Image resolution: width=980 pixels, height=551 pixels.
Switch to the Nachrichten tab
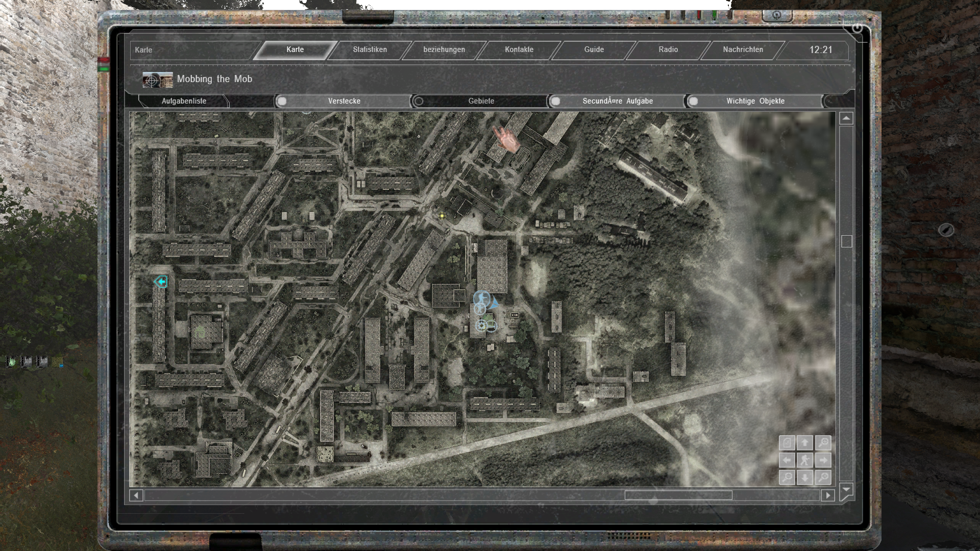(742, 50)
